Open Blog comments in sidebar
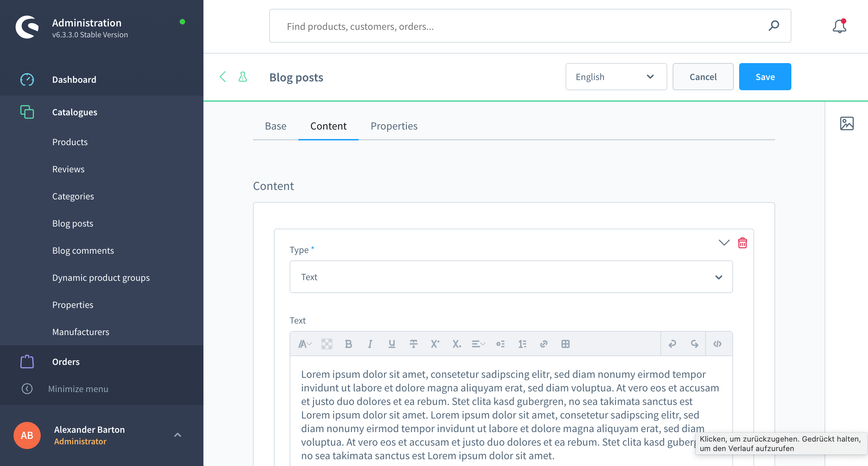The image size is (868, 466). pyautogui.click(x=83, y=251)
